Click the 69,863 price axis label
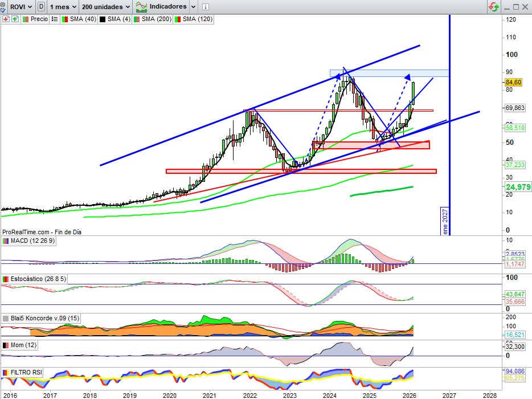This screenshot has height=399, width=532. tap(515, 108)
